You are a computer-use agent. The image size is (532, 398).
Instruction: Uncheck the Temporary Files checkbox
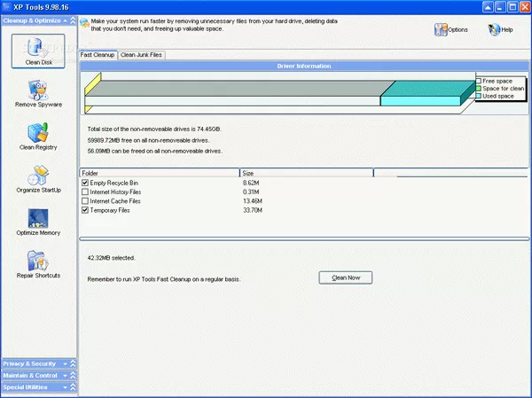pos(85,210)
